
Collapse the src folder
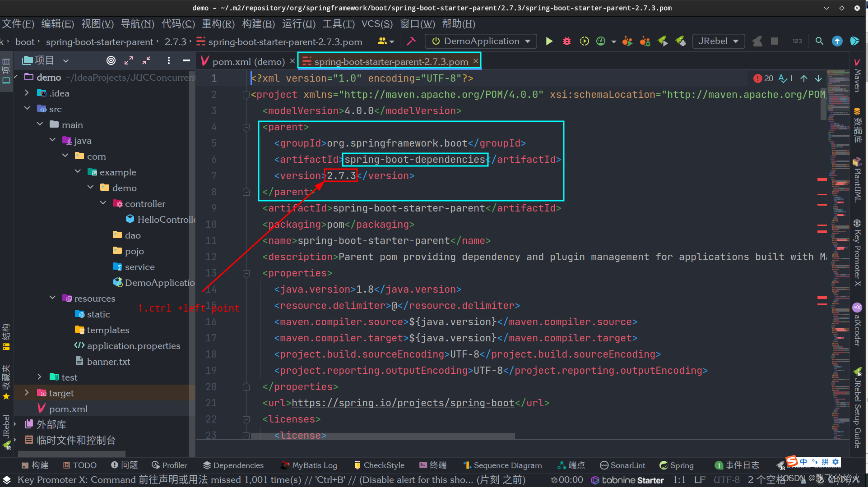pos(27,109)
